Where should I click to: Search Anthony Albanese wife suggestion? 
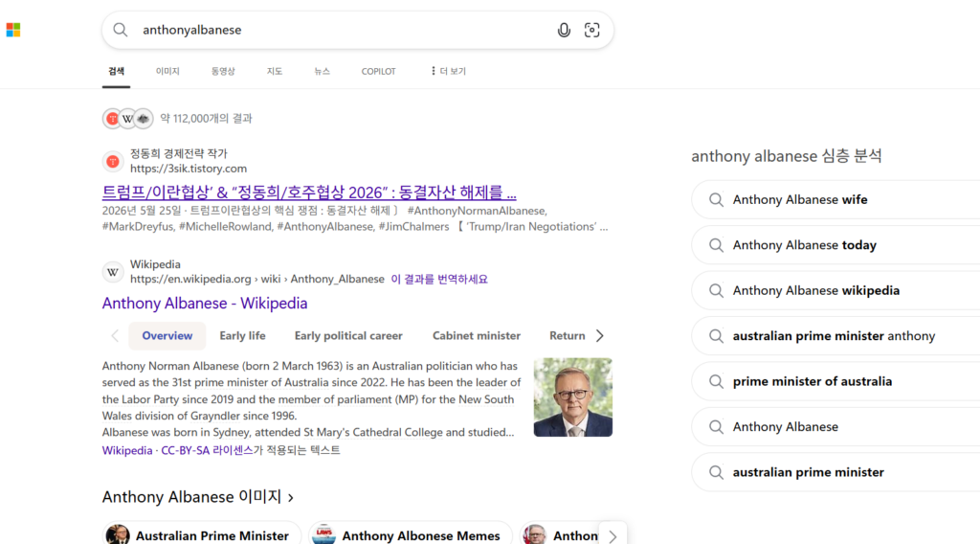point(835,199)
